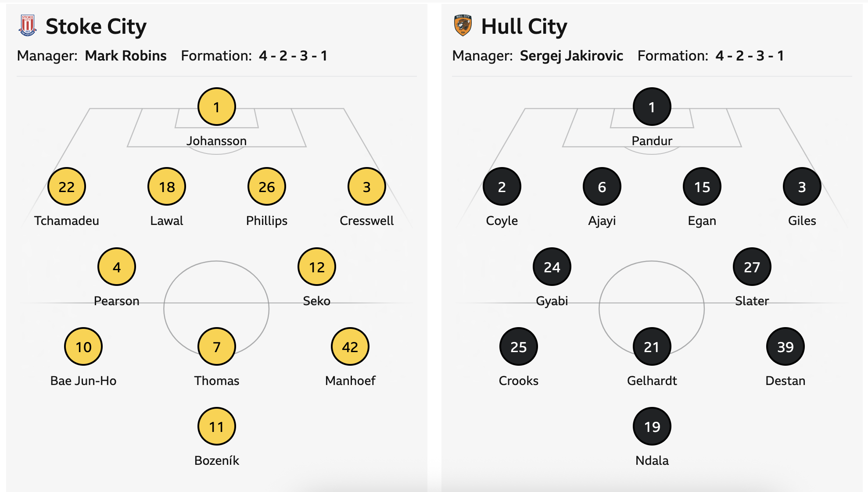Click the Hull City tiger crest

point(463,25)
